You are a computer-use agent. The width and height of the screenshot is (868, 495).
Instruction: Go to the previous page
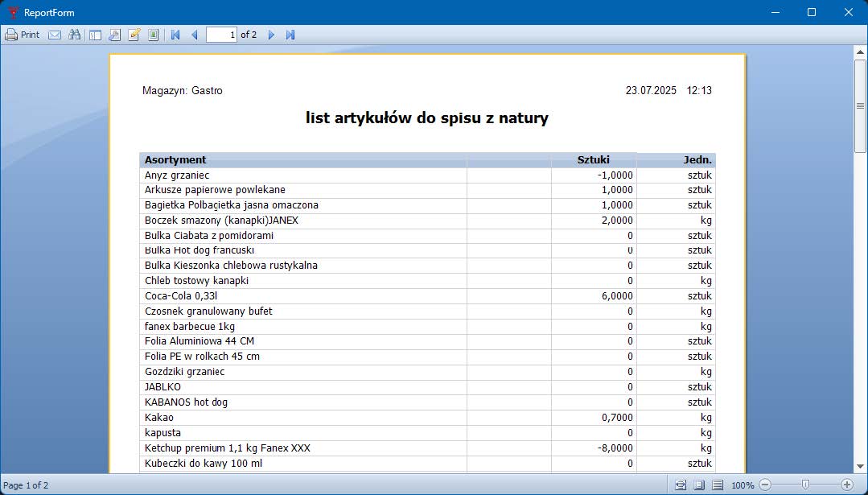point(194,35)
